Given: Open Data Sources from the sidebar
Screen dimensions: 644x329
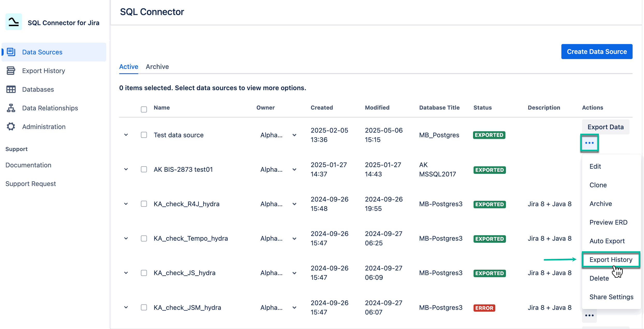Looking at the screenshot, I should point(42,52).
